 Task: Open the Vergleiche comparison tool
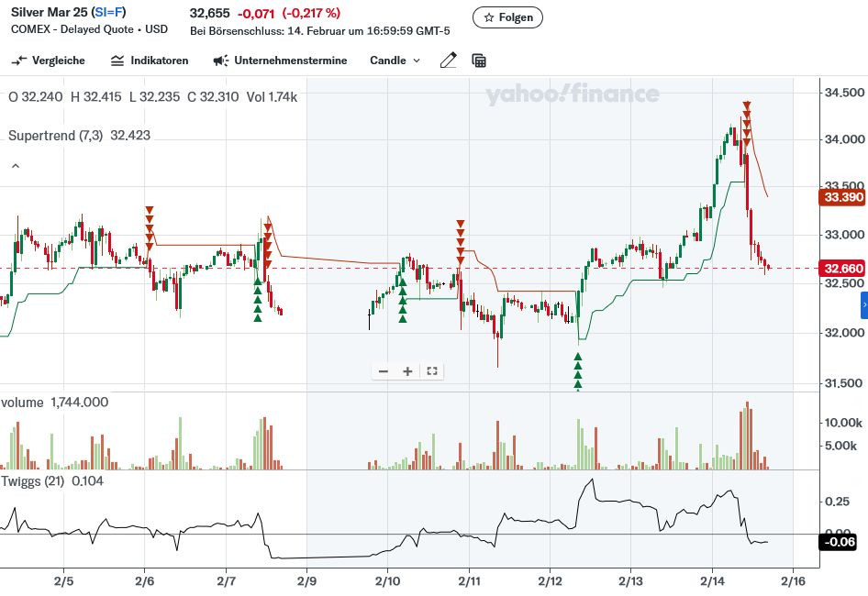(x=48, y=61)
